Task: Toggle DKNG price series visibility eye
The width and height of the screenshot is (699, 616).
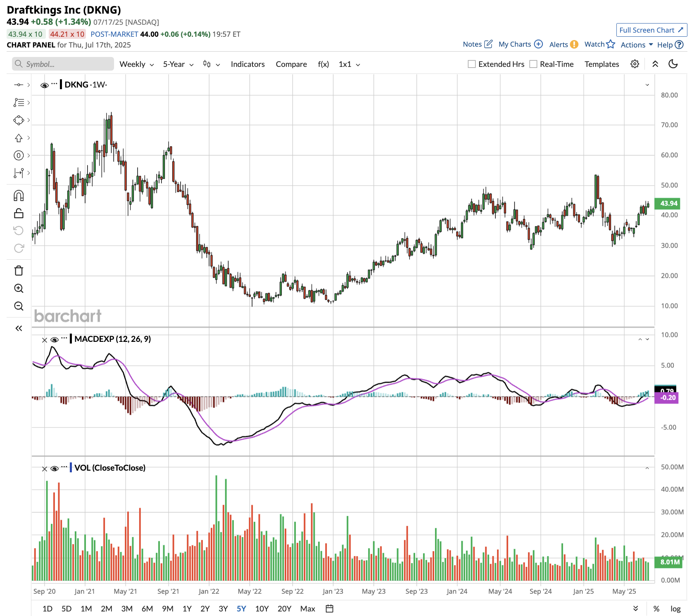Action: [45, 85]
